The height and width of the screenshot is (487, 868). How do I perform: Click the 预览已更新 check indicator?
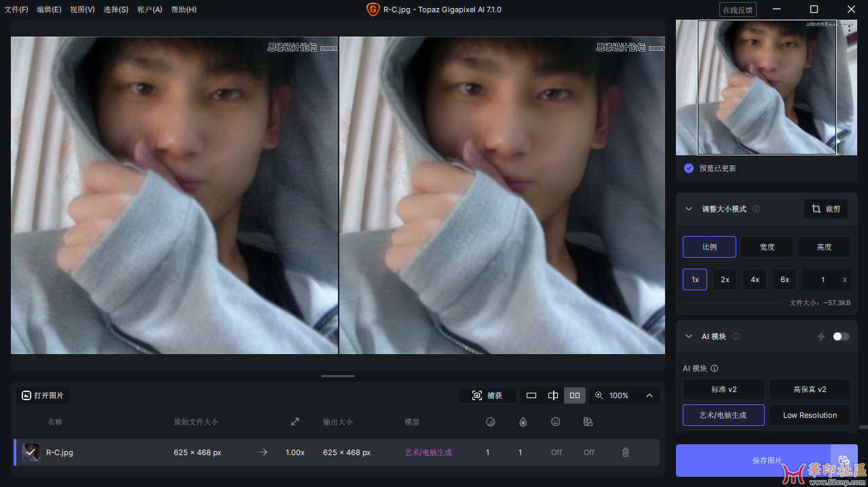[x=689, y=168]
